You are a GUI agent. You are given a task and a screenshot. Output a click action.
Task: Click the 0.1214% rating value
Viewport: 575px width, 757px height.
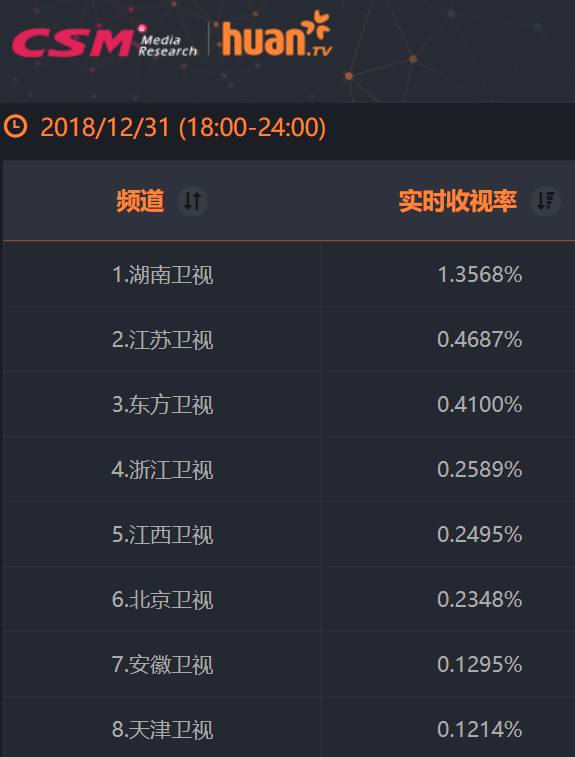pyautogui.click(x=479, y=729)
